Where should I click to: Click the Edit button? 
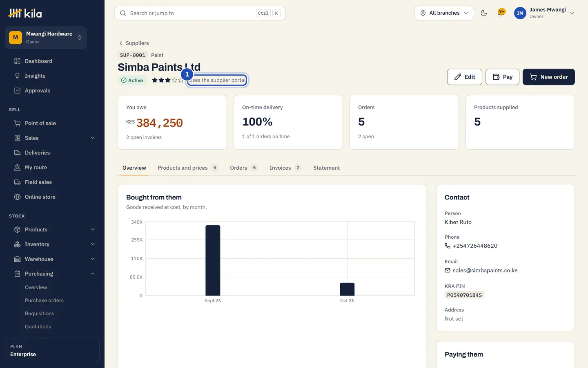465,77
